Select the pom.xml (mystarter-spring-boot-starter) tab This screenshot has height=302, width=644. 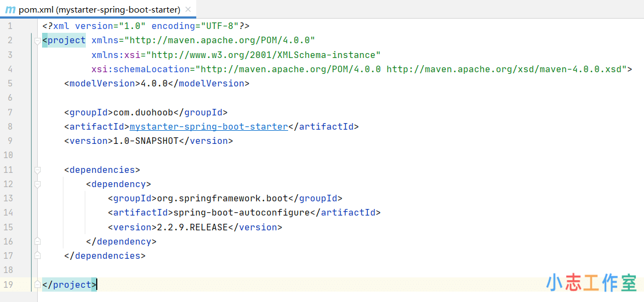pyautogui.click(x=99, y=10)
